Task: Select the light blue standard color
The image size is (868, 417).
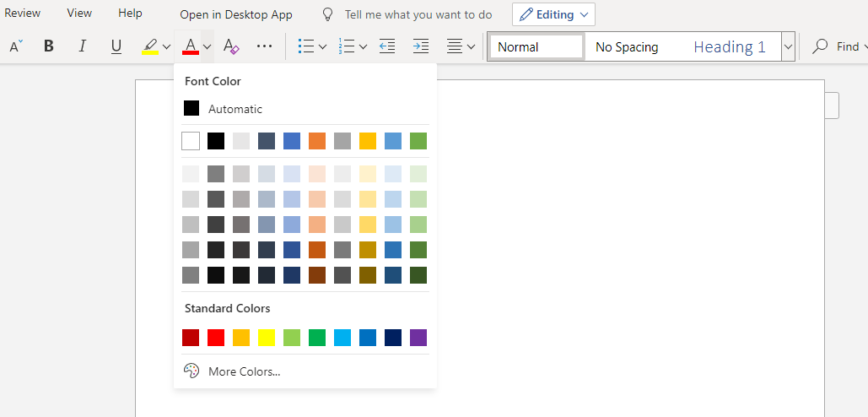Action: coord(342,338)
